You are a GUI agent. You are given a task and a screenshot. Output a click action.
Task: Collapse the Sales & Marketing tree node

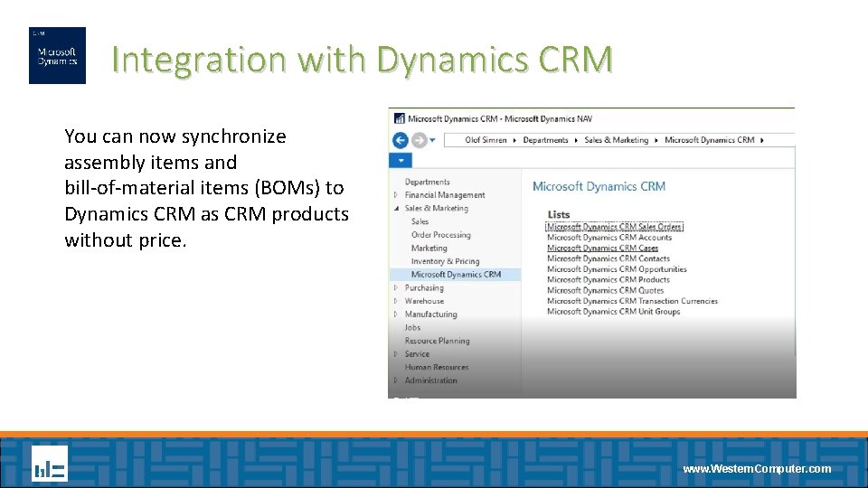pyautogui.click(x=396, y=208)
